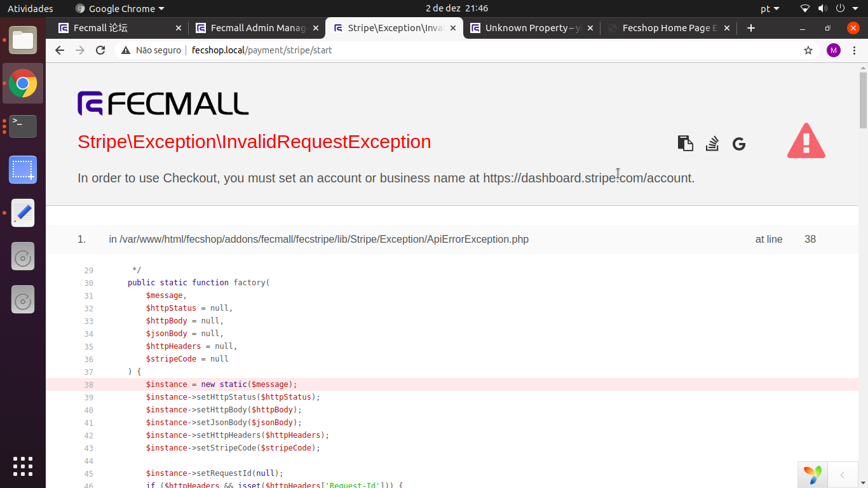Close the Fecshop Home Page tab
The width and height of the screenshot is (868, 488).
(728, 28)
